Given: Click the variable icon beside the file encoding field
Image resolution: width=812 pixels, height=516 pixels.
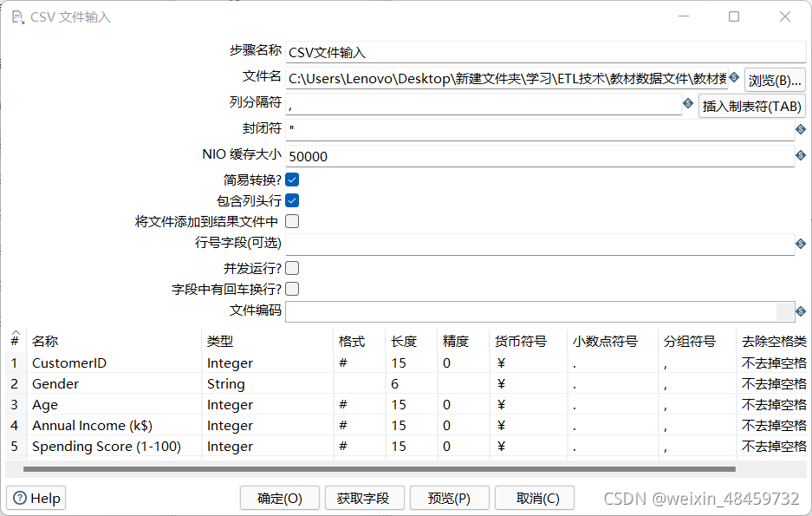Looking at the screenshot, I should coord(801,312).
